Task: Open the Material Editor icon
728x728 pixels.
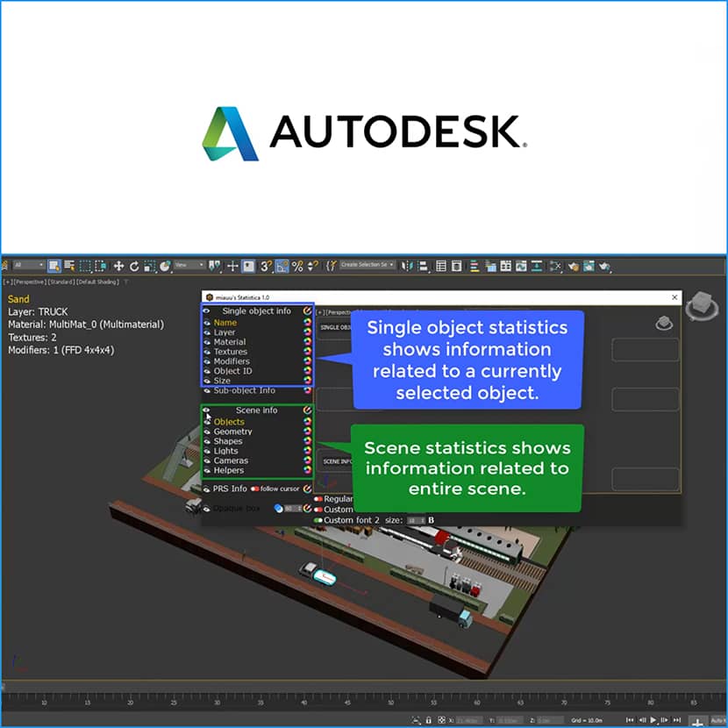Action: click(555, 266)
